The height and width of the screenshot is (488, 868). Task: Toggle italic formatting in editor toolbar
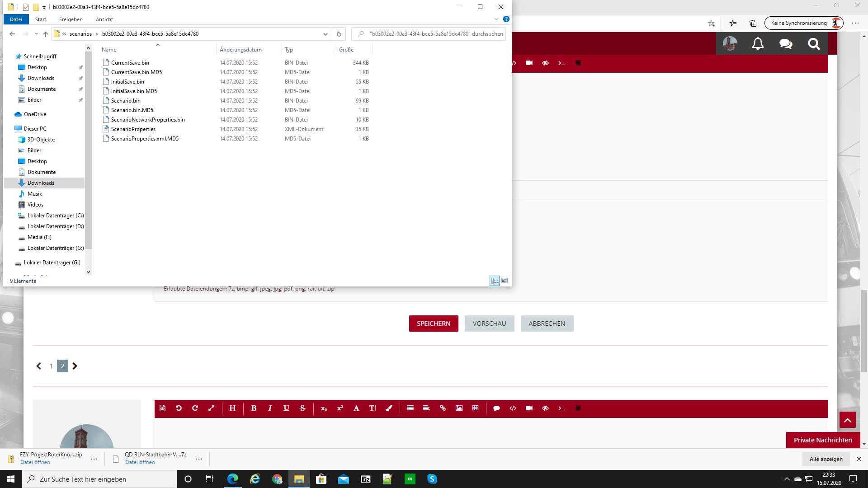click(x=270, y=408)
